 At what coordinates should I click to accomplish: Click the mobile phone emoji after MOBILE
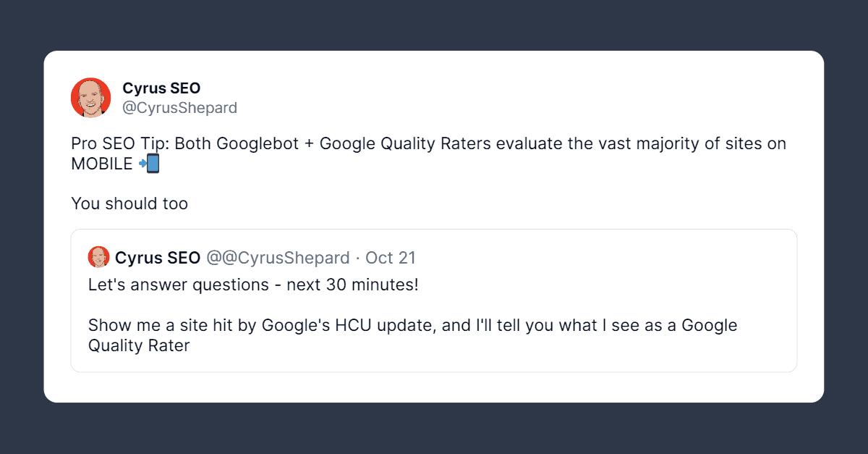(x=149, y=164)
